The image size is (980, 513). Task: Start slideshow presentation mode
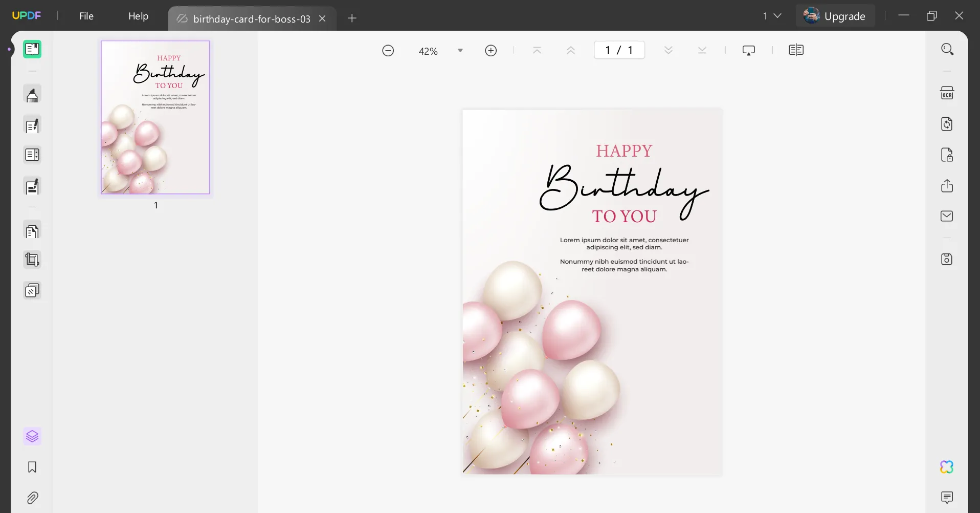749,50
